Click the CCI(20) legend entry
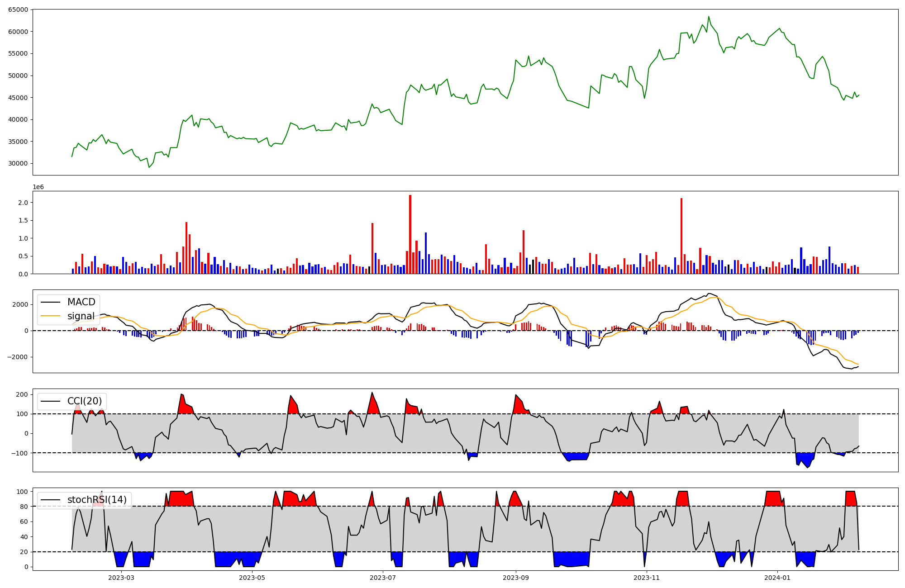This screenshot has height=588, width=905. (x=84, y=401)
